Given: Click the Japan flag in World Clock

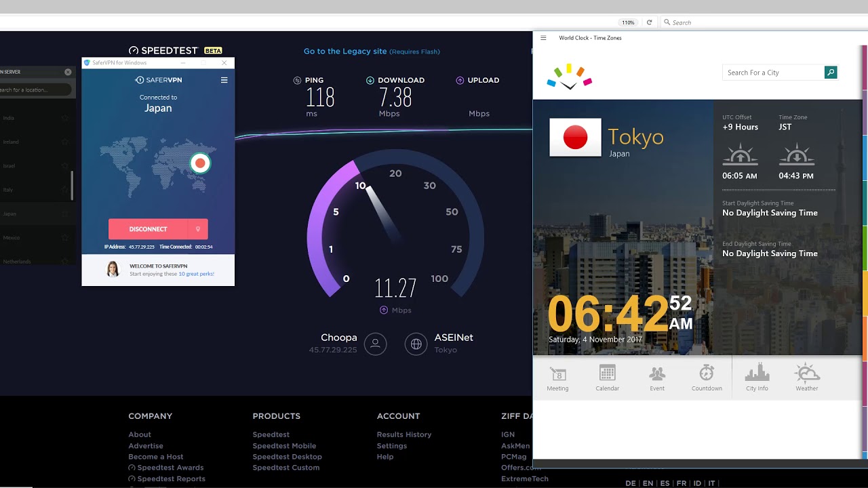Looking at the screenshot, I should 575,138.
